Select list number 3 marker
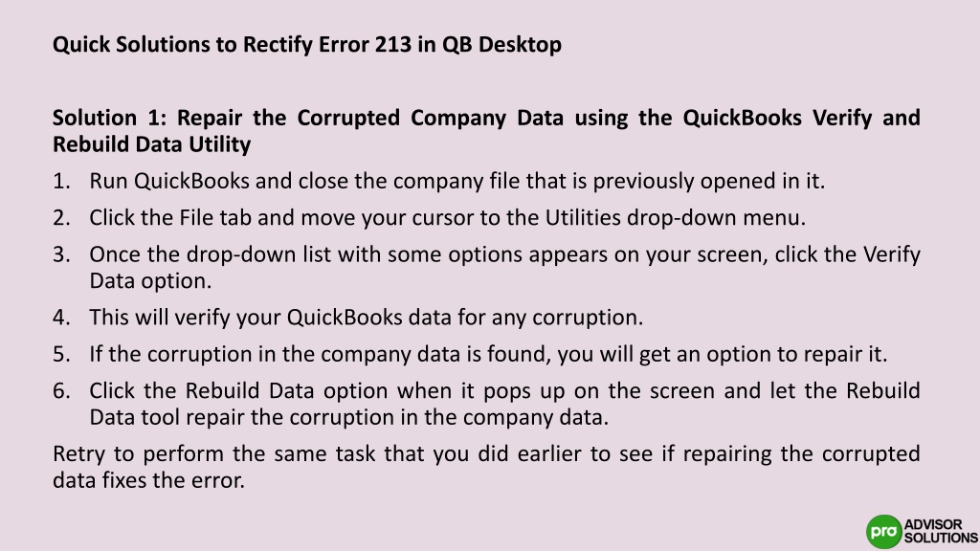 click(61, 254)
